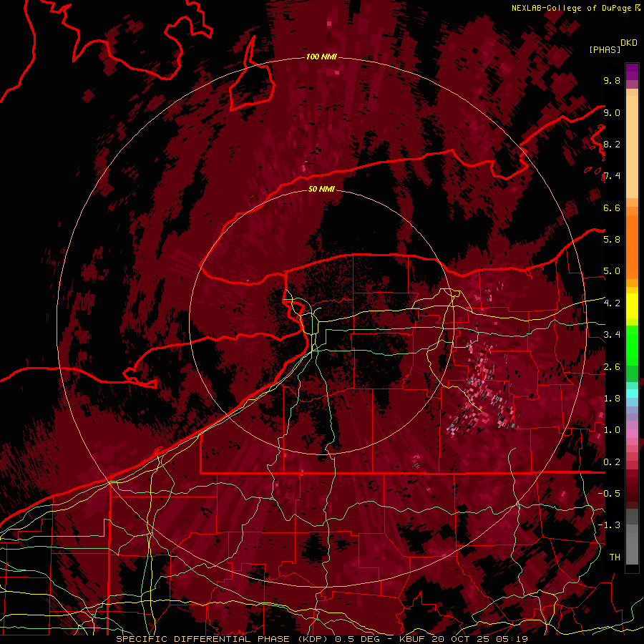Click the 100 NMI range ring label
The height and width of the screenshot is (644, 644).
[321, 57]
